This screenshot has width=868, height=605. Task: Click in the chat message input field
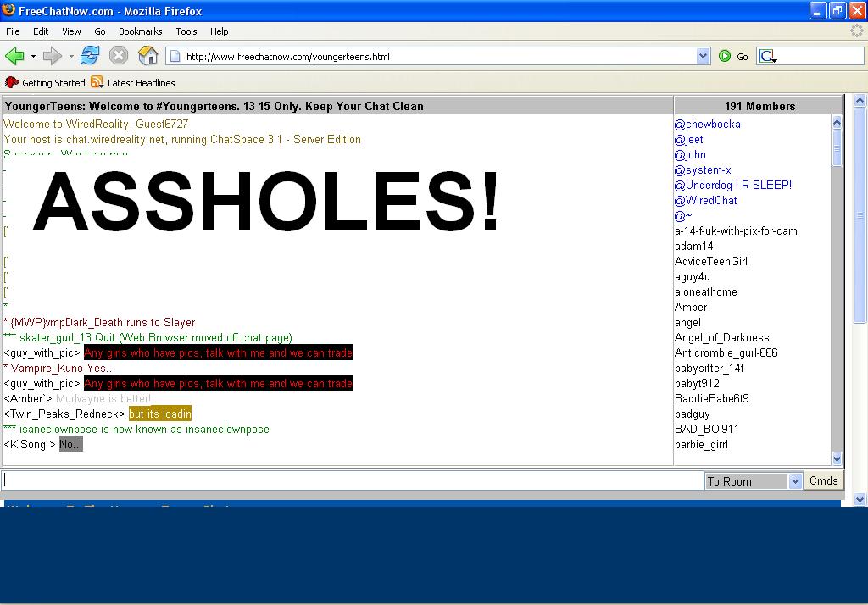click(x=353, y=480)
